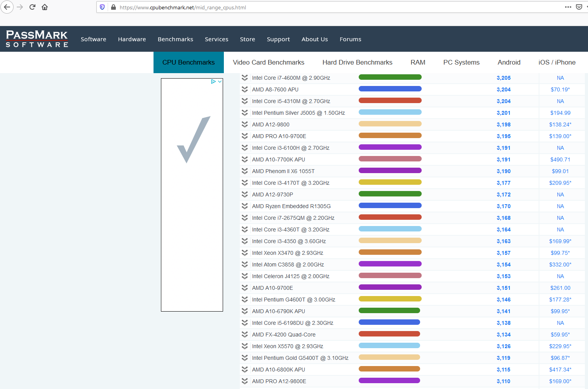
Task: Click the PassMark Software logo
Action: tap(37, 39)
